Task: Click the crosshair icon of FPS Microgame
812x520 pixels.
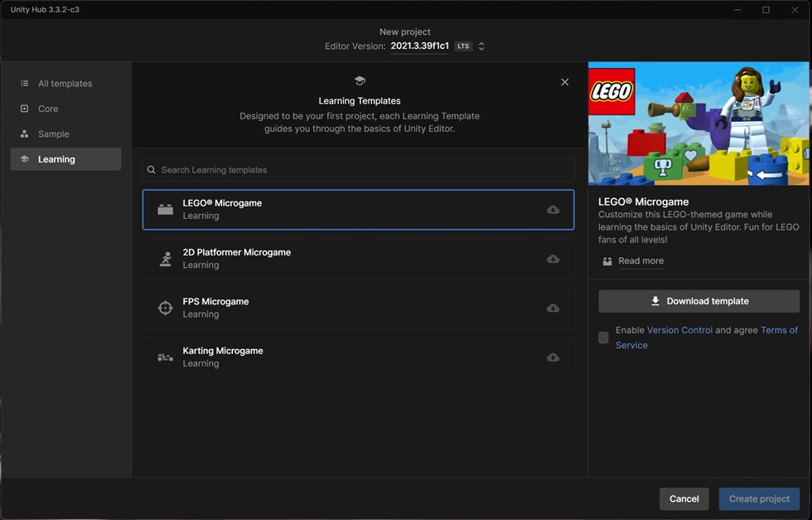Action: point(165,308)
